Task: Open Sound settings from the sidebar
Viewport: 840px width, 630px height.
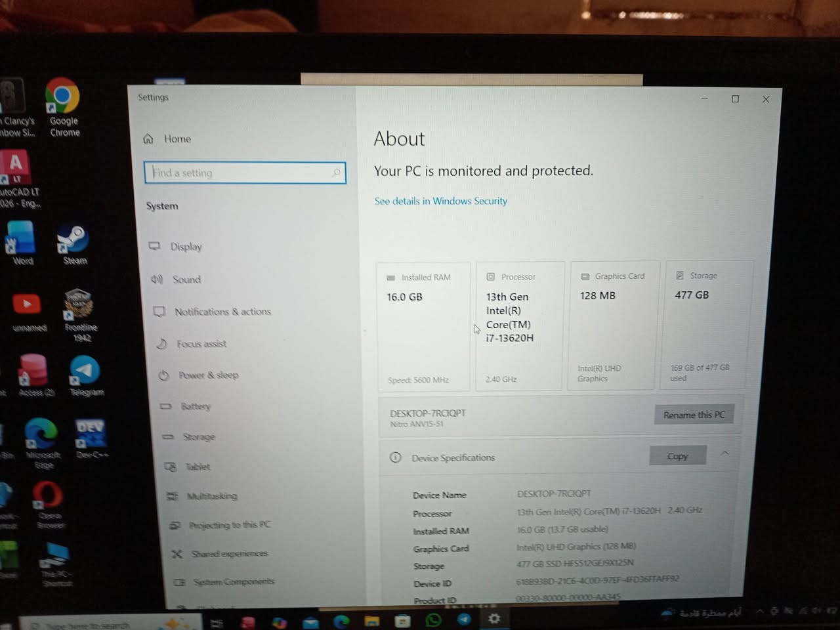Action: click(x=187, y=280)
